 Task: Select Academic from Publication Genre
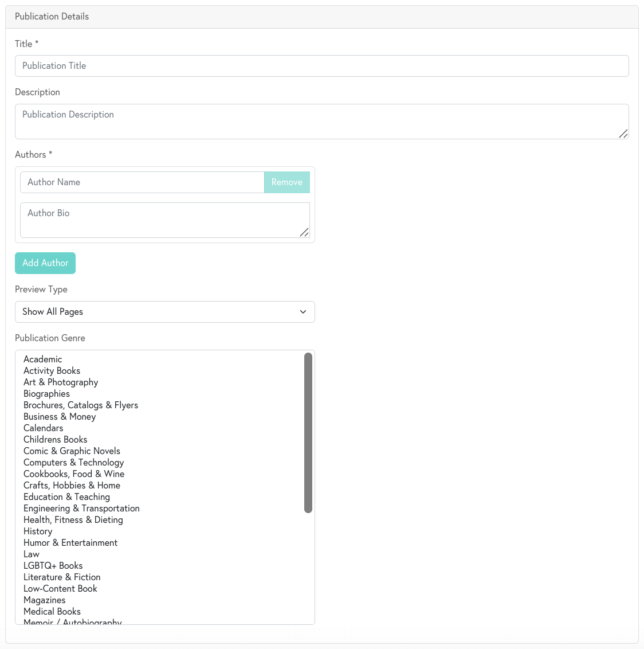tap(42, 359)
